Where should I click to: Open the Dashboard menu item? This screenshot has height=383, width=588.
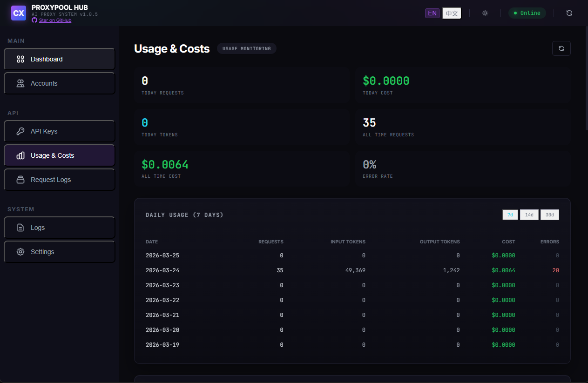(60, 59)
